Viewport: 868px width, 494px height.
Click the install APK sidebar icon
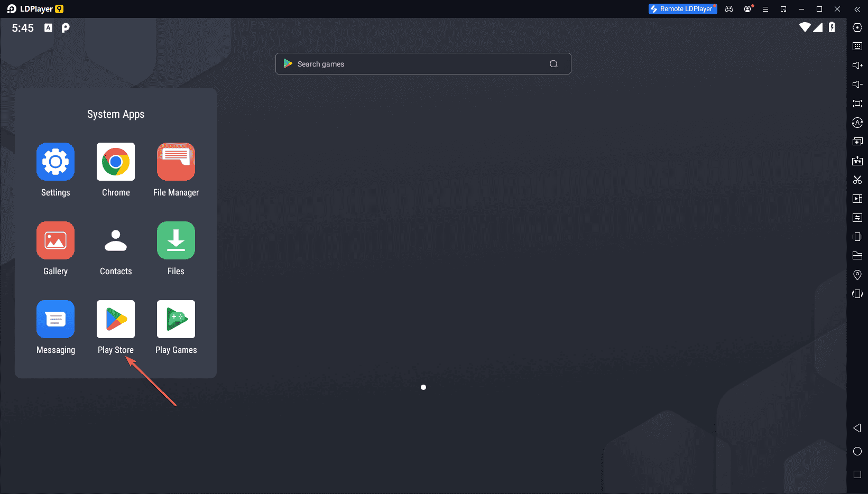tap(857, 161)
